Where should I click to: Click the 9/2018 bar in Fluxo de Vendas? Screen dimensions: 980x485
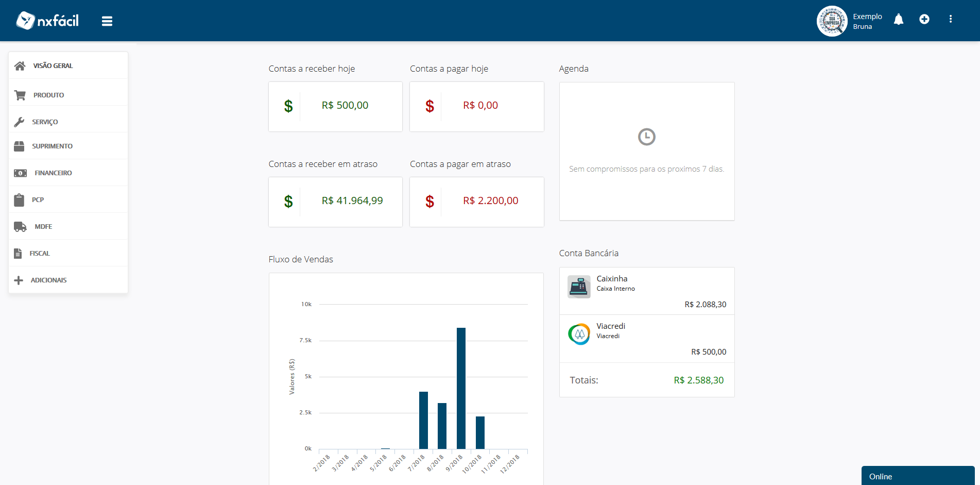coord(460,387)
